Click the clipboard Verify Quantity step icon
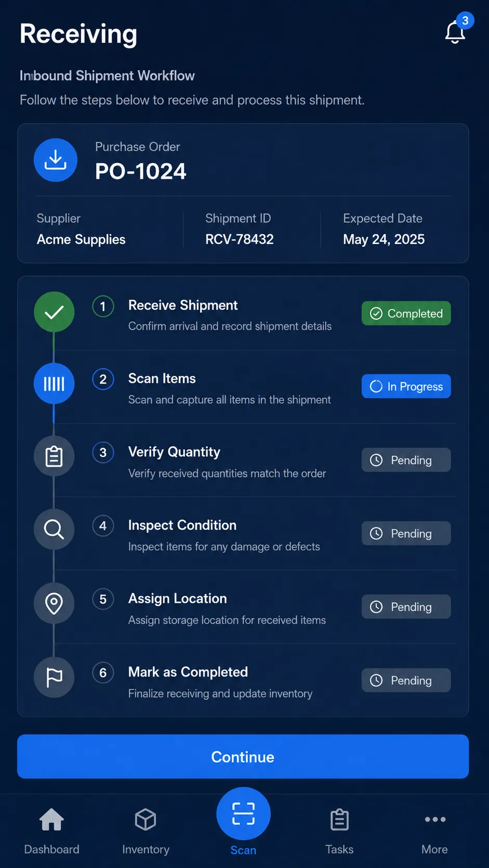Viewport: 489px width, 868px height. click(54, 457)
